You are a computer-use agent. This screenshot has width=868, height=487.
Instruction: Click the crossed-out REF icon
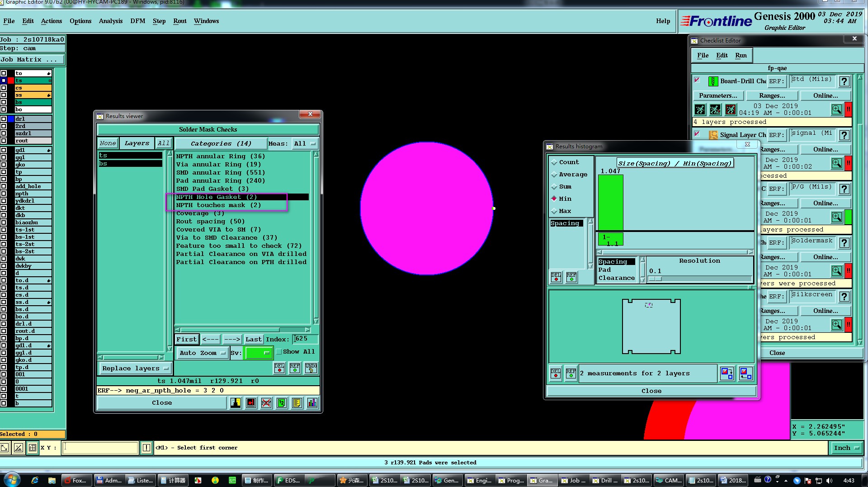tap(266, 402)
